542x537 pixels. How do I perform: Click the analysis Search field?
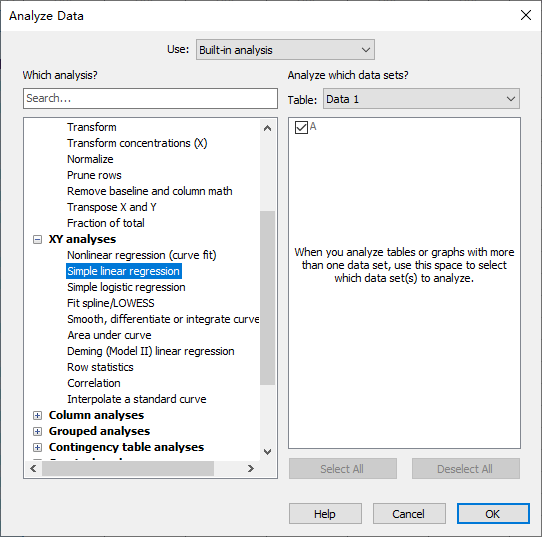[x=150, y=98]
